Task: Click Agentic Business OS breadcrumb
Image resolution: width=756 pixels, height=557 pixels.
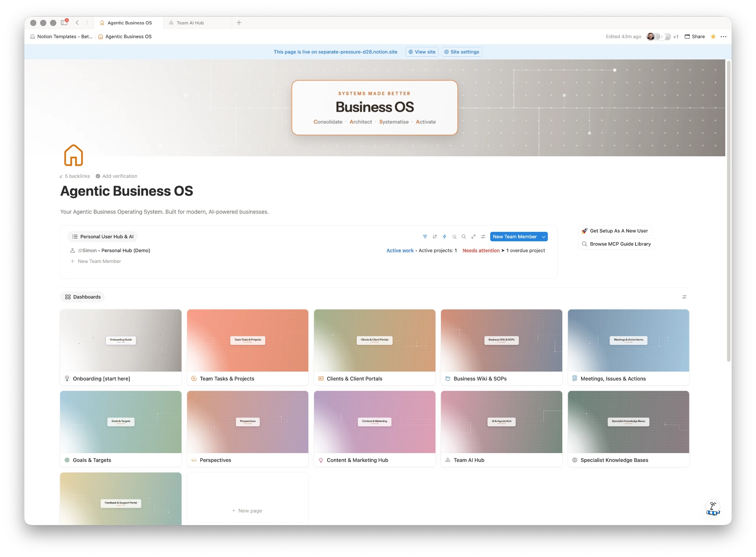Action: tap(125, 37)
